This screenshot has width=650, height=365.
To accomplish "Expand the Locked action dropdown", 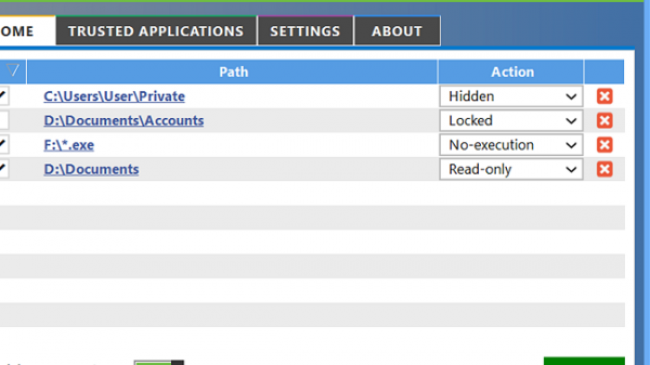I will (x=511, y=121).
